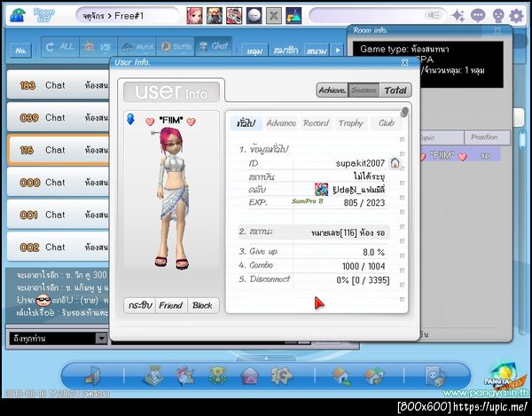Open the Club tab in User info

386,123
